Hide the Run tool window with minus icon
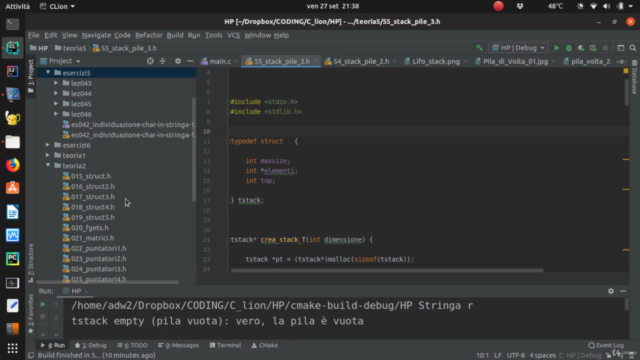640x360 pixels. 623,291
